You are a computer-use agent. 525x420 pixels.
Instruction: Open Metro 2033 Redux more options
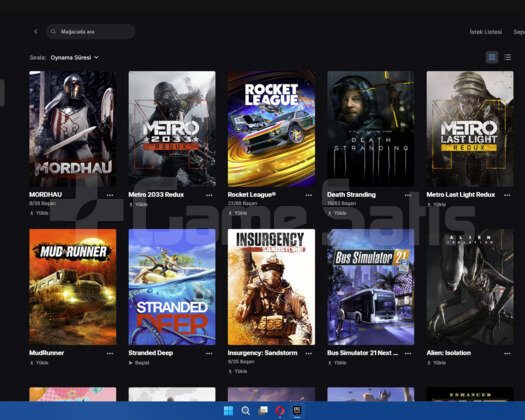pyautogui.click(x=209, y=195)
